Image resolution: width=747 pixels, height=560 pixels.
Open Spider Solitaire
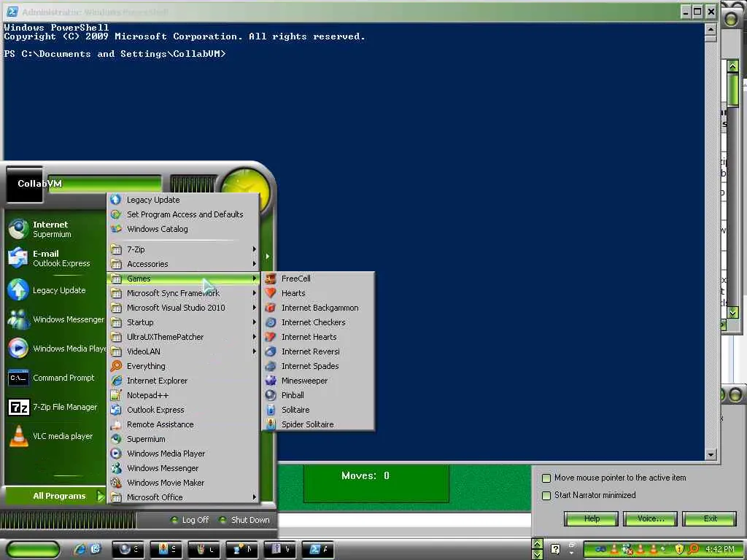click(x=318, y=425)
